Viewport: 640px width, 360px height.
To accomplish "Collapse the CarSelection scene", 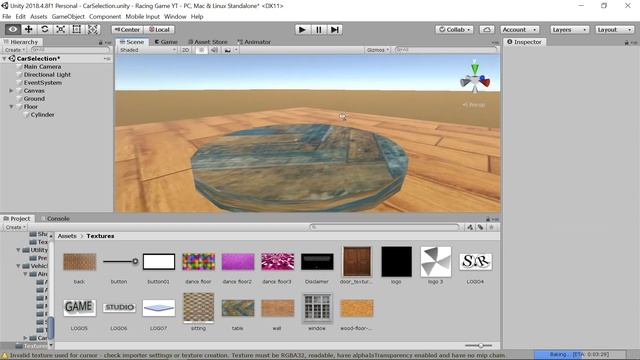I will (4, 59).
